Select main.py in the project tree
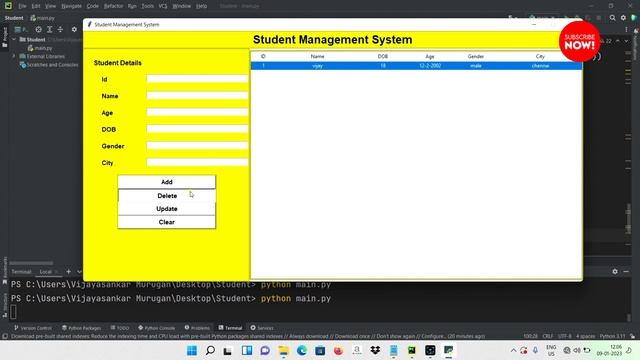Image resolution: width=640 pixels, height=360 pixels. [x=40, y=48]
